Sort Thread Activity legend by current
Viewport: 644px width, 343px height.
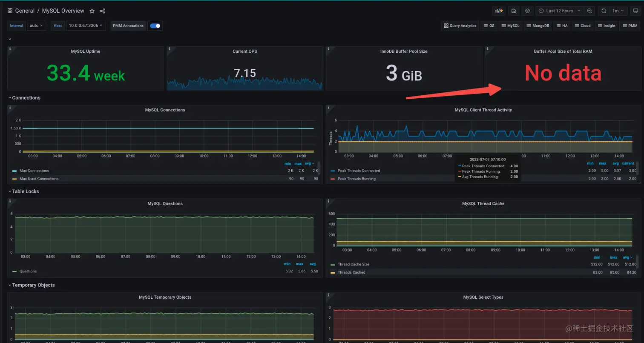point(628,163)
